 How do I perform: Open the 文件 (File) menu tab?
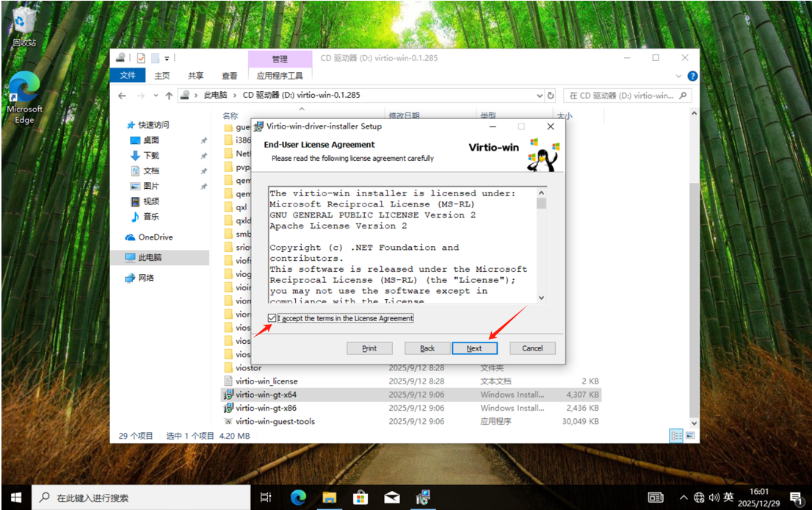tap(128, 76)
